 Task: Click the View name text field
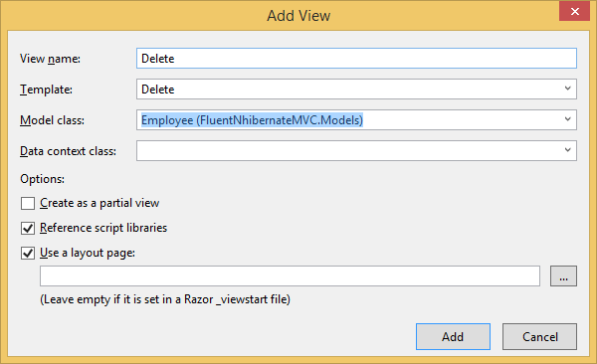(x=356, y=59)
